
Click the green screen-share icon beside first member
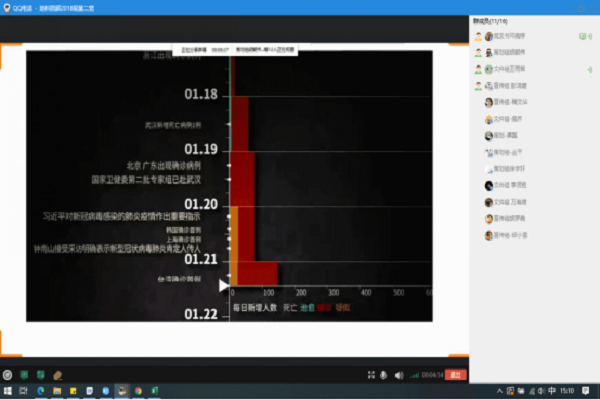coord(581,36)
